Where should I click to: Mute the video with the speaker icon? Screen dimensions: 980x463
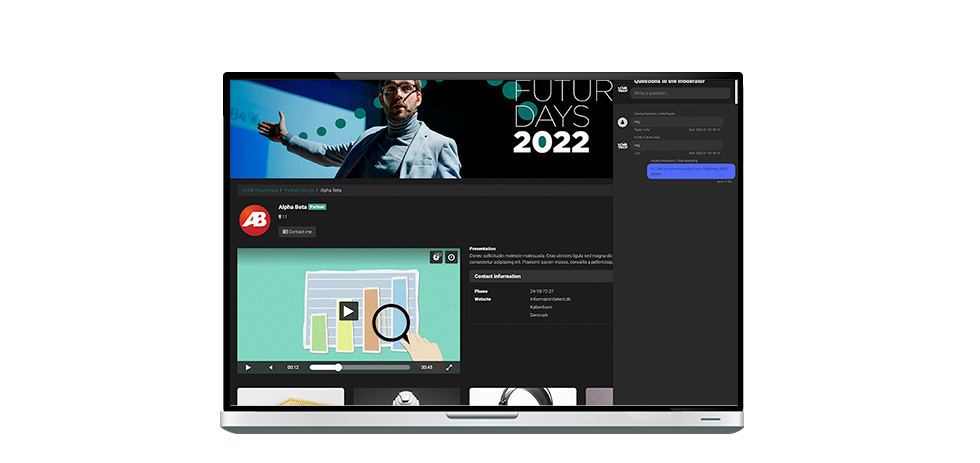pyautogui.click(x=270, y=367)
